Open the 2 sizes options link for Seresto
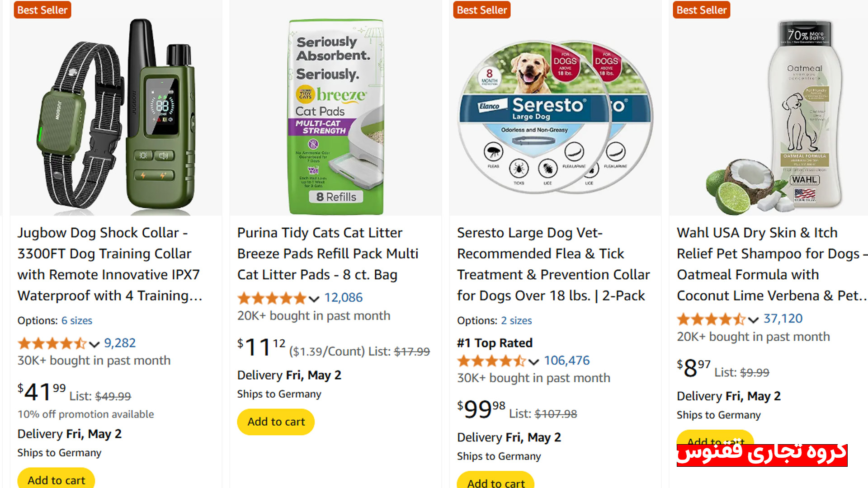Image resolution: width=868 pixels, height=488 pixels. click(516, 320)
